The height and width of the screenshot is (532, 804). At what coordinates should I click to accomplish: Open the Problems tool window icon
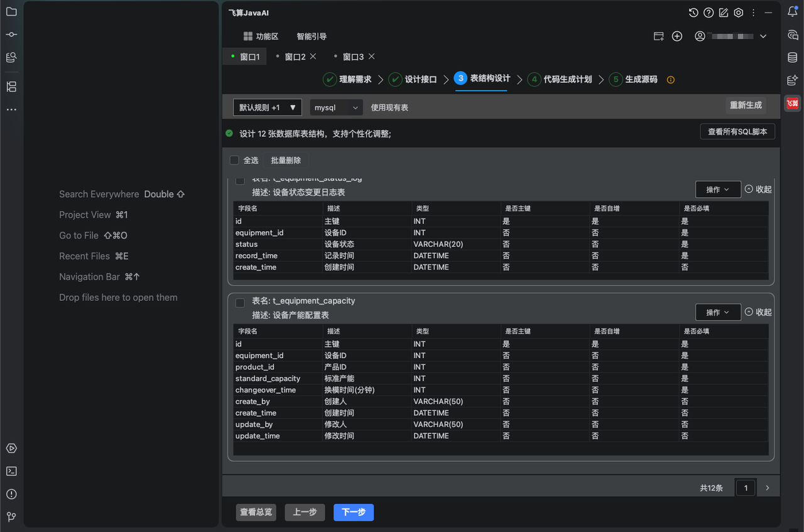11,494
